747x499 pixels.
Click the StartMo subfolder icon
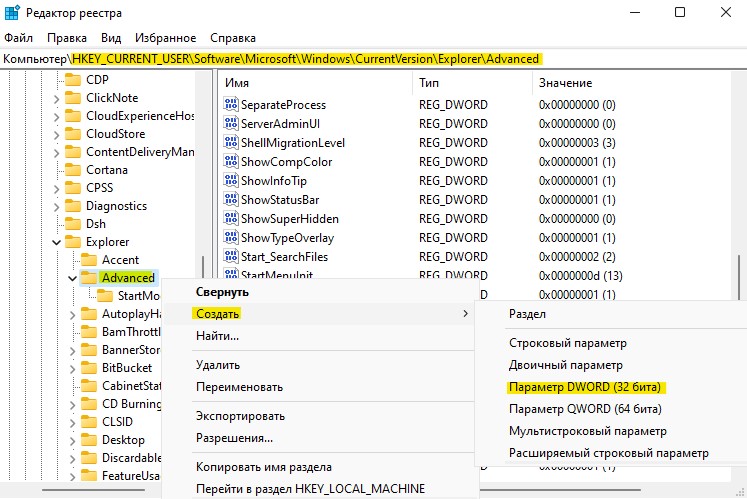tap(105, 295)
